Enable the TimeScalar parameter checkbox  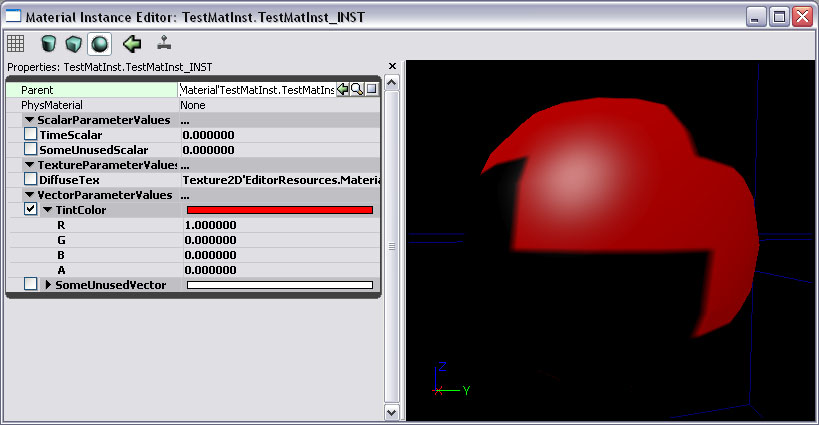click(30, 134)
